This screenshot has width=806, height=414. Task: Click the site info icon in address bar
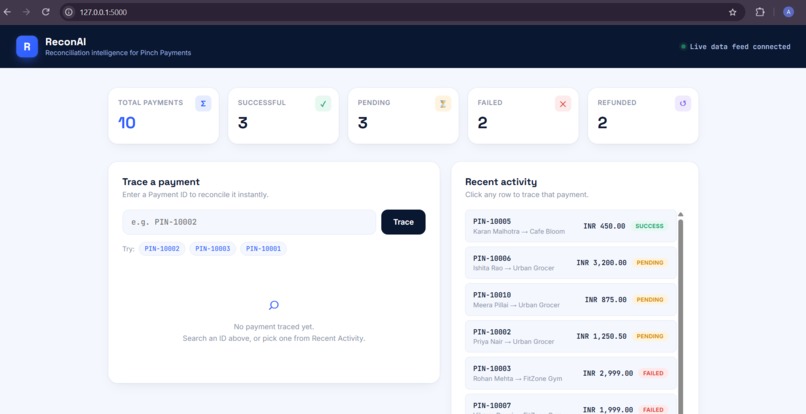pyautogui.click(x=69, y=12)
